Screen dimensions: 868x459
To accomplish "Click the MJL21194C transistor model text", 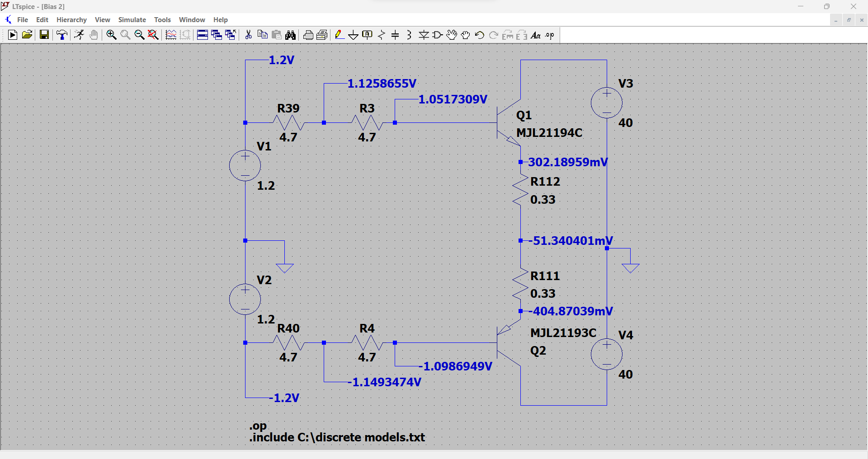I will click(x=549, y=133).
